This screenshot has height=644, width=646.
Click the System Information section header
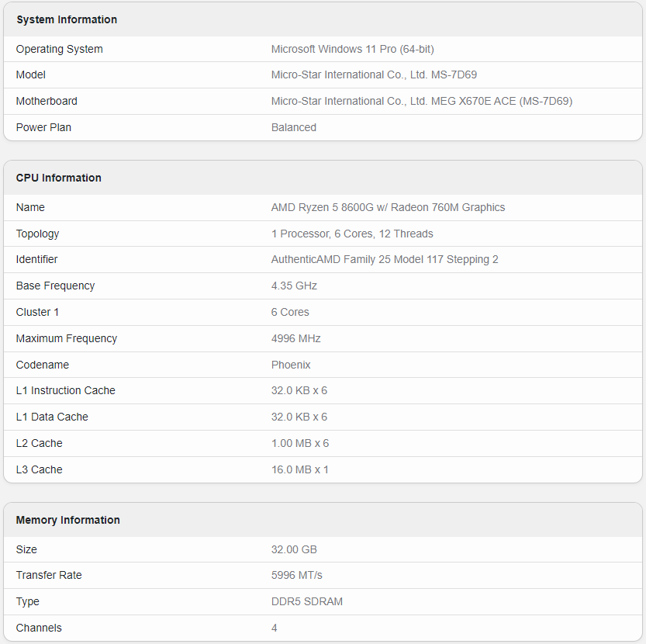(67, 19)
